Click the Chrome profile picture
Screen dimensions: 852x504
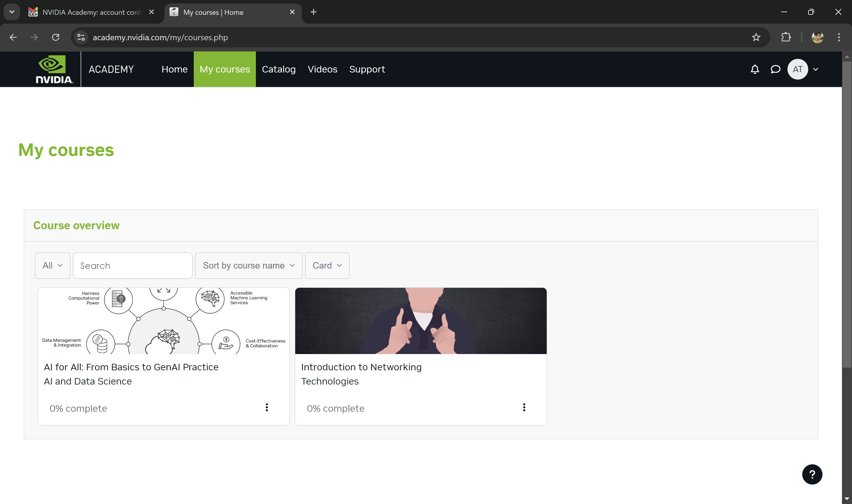pos(817,37)
